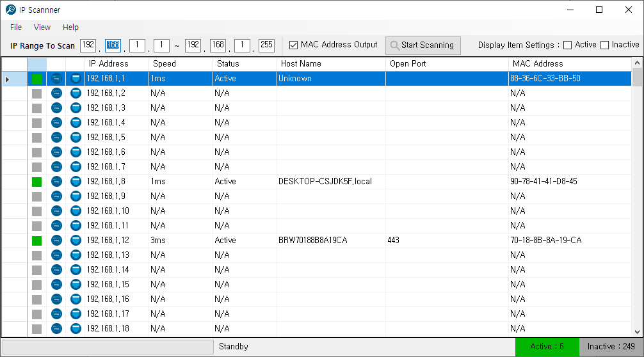Click the ping (ms) icon for 192.168.1.9
Screen dimensions: 644x357
pos(56,196)
